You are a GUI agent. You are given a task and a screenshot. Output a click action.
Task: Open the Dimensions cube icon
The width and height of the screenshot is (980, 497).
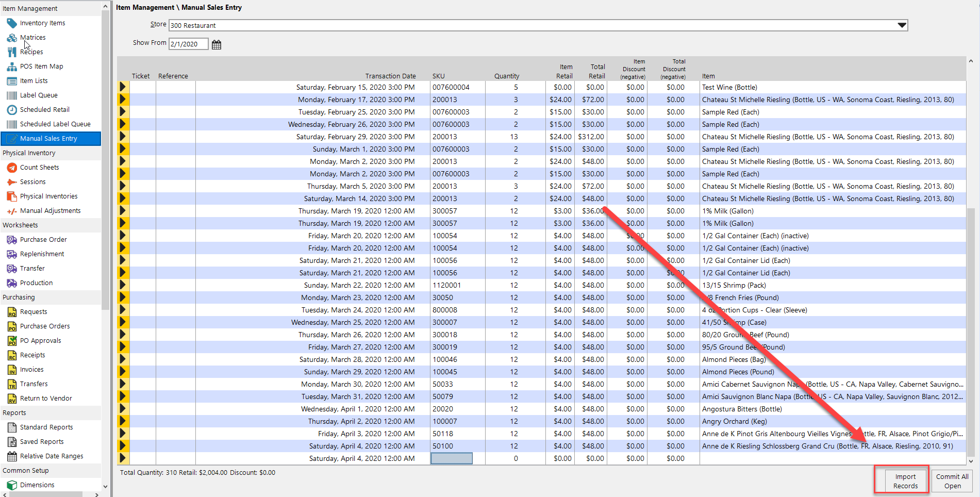(12, 485)
